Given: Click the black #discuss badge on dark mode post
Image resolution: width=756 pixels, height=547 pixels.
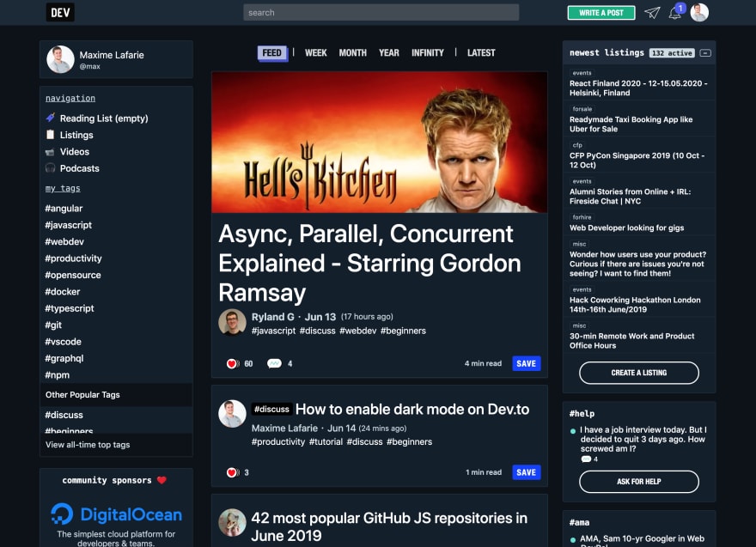Looking at the screenshot, I should [272, 409].
